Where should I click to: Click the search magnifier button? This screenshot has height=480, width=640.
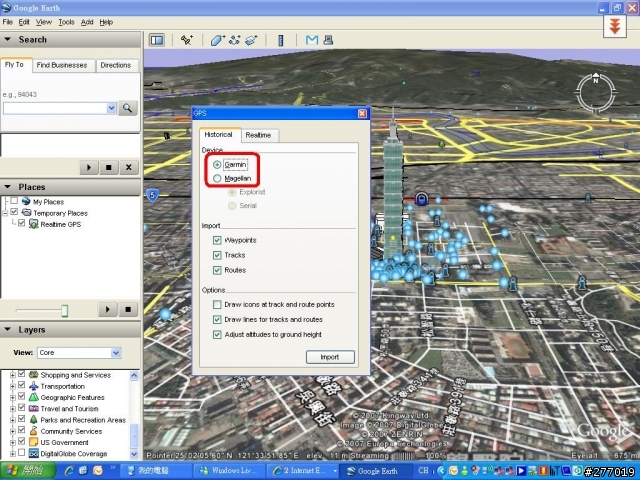click(x=127, y=108)
